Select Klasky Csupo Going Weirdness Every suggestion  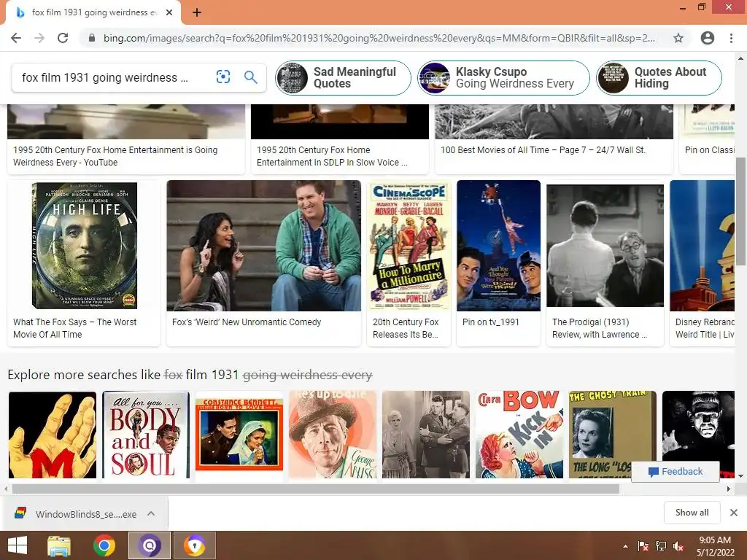[503, 77]
